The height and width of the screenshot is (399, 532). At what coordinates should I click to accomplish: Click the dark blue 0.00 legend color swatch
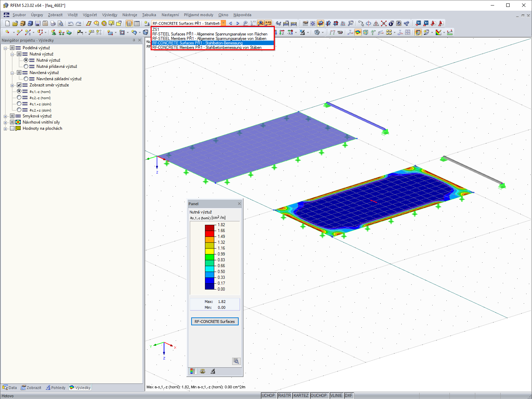point(210,286)
